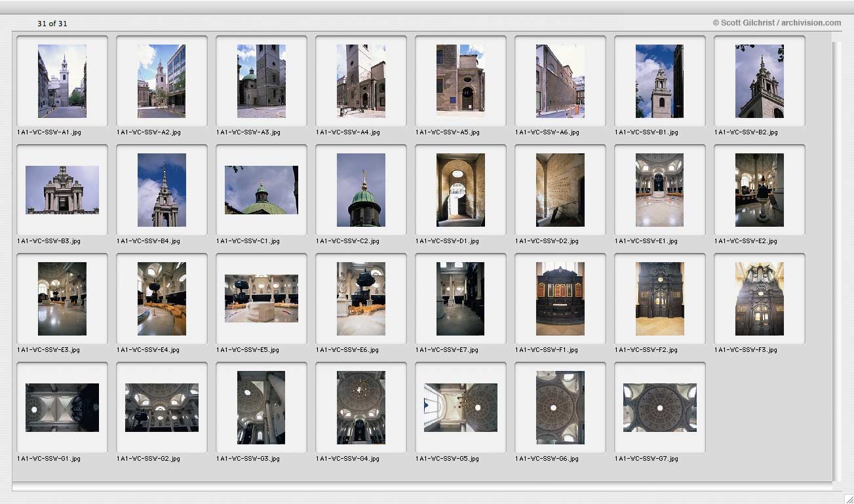
Task: Select filename 1A1-WC-SSW-F1.jpg
Action: tap(547, 350)
